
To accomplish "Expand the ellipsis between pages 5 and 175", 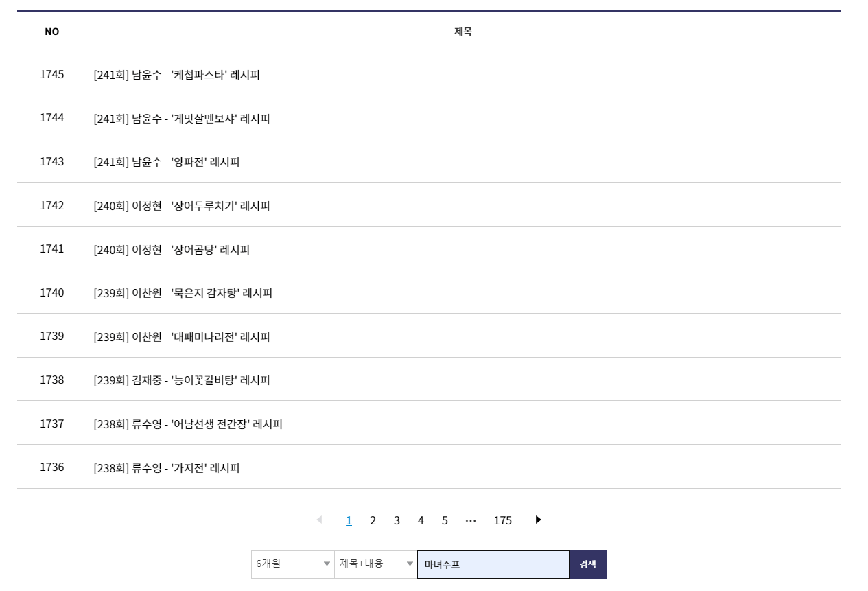I will 471,520.
